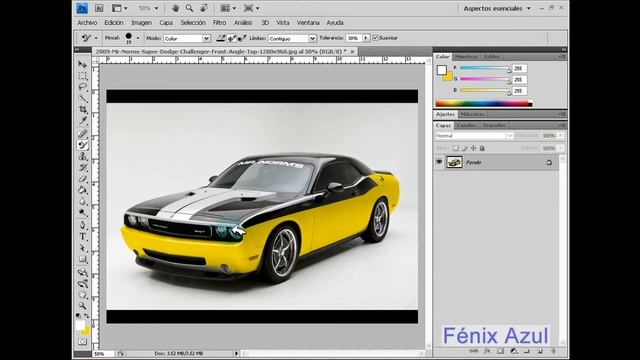640x360 pixels.
Task: Select the Clone Stamp tool
Action: [82, 156]
